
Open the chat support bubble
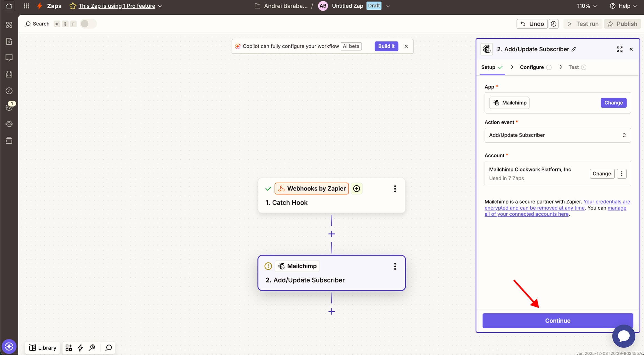tap(624, 336)
